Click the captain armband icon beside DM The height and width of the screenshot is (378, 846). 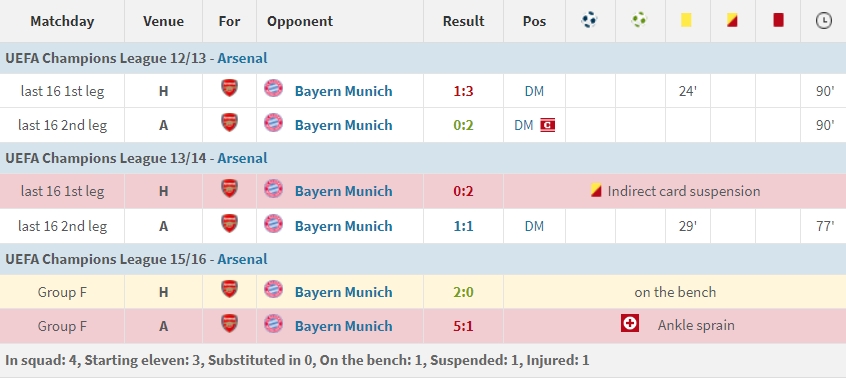click(x=548, y=126)
